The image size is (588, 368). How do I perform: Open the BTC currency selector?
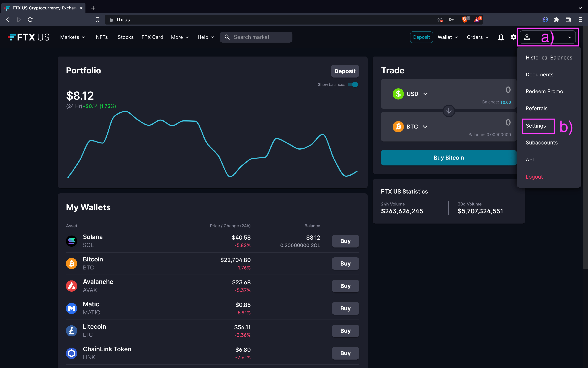[x=410, y=127]
